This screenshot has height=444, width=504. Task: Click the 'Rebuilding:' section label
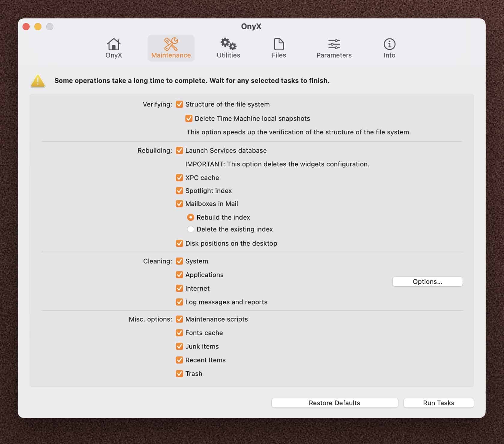click(155, 151)
